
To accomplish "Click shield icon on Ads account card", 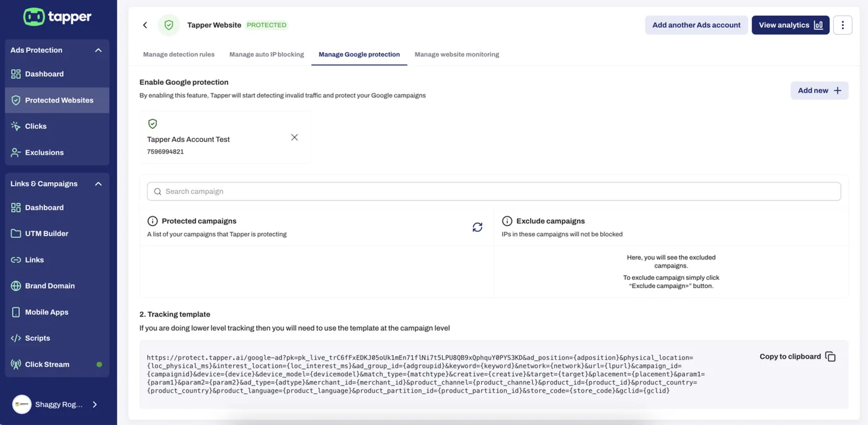I will (x=153, y=124).
